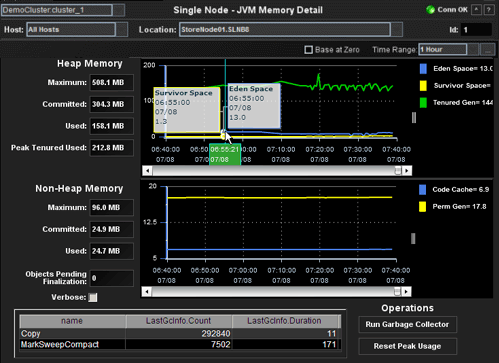Click the Code Cache= 6.9 legend label
This screenshot has height=363, width=499.
click(x=461, y=190)
